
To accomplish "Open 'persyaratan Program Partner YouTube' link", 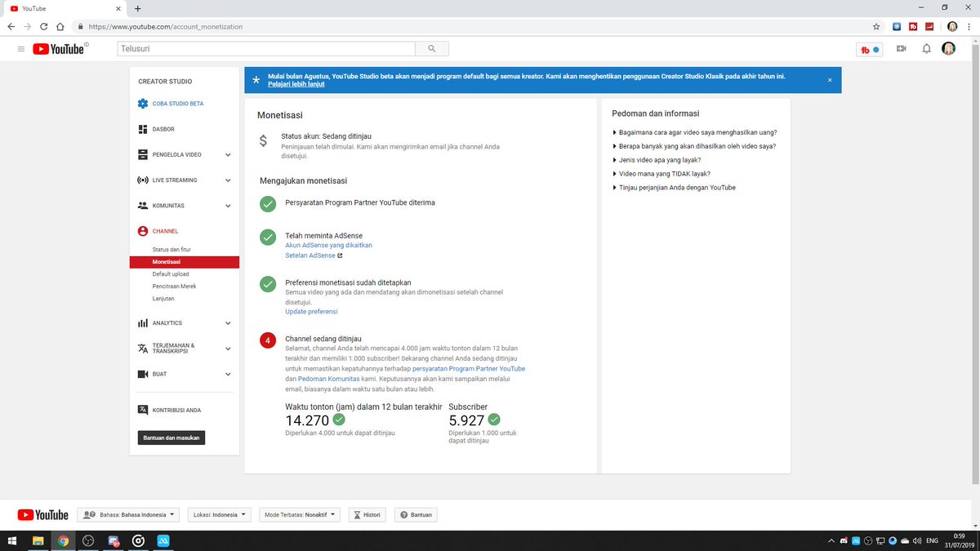I will [469, 369].
